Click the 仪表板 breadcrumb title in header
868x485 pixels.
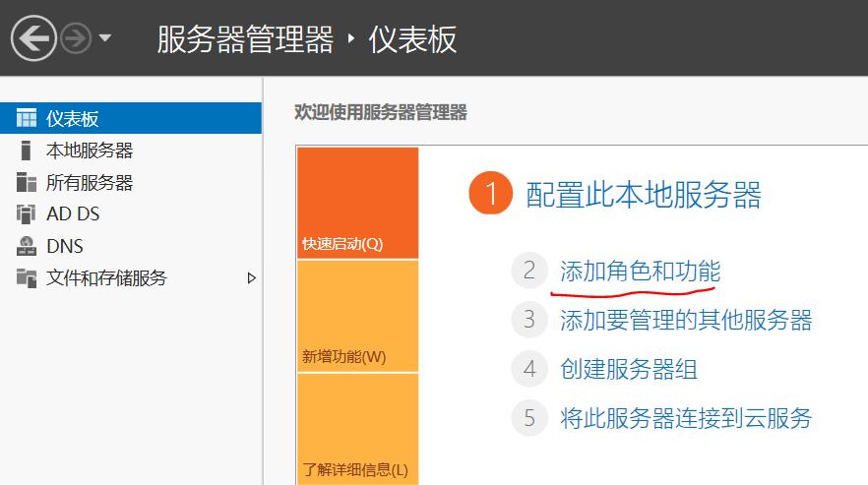412,39
